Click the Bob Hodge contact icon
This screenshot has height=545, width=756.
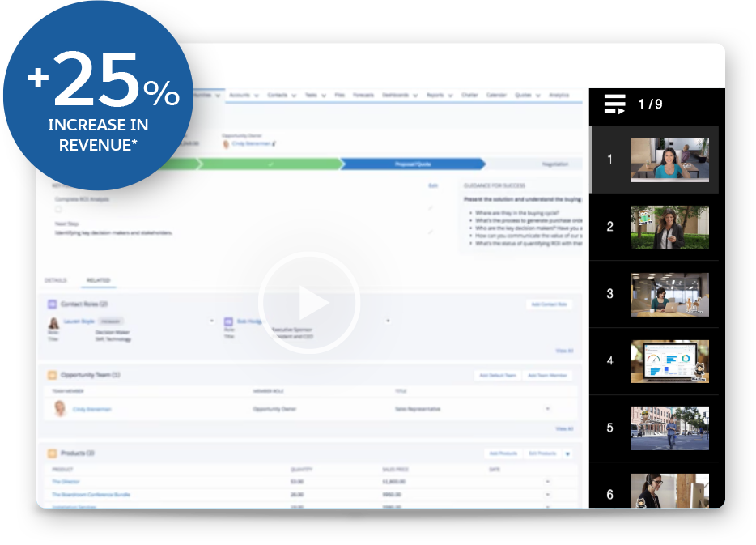[x=228, y=321]
